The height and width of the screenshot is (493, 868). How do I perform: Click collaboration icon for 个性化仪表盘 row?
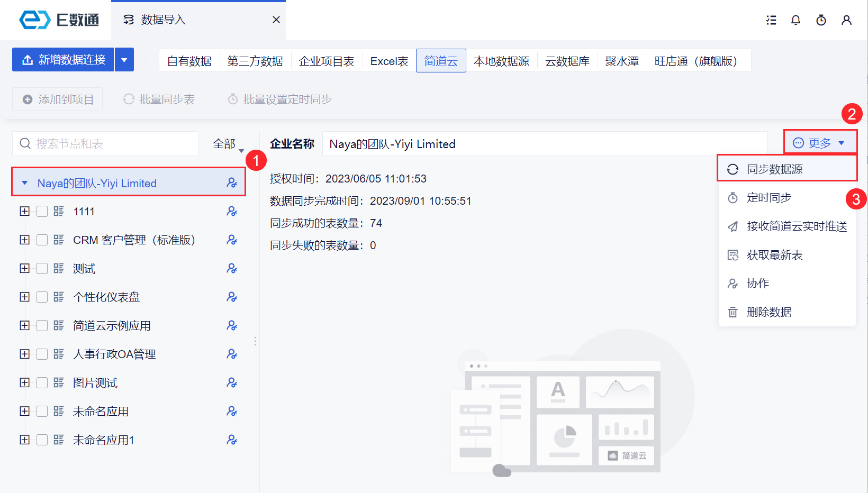(x=232, y=297)
